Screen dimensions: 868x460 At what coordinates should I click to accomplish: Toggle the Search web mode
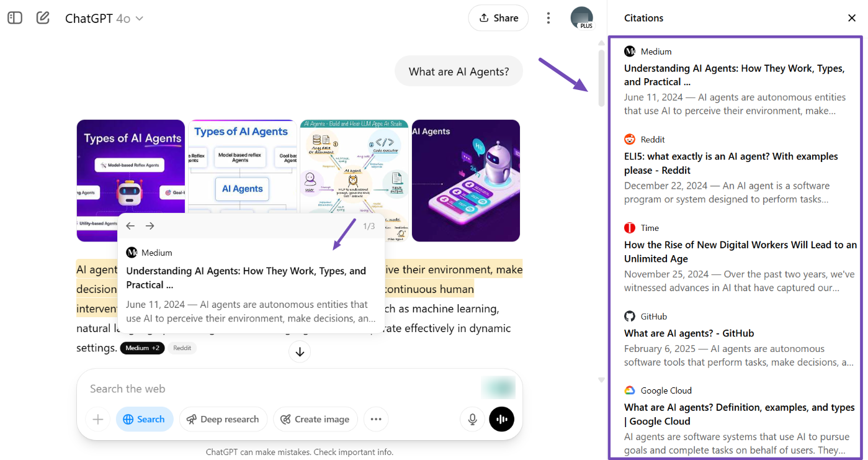pyautogui.click(x=144, y=420)
